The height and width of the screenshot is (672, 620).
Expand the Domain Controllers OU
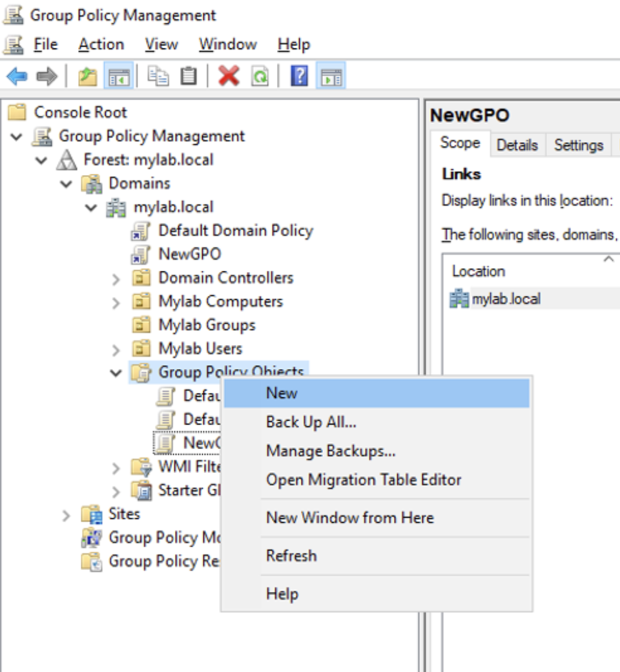[116, 278]
